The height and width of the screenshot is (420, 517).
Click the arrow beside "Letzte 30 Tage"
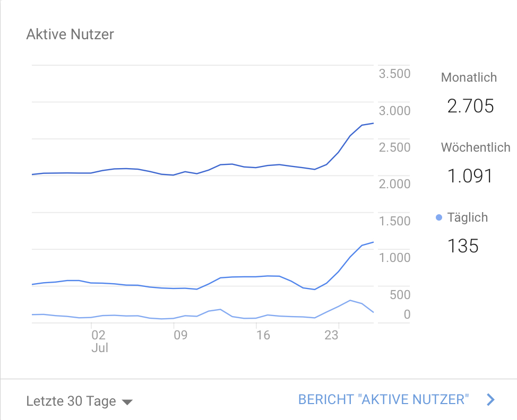[x=127, y=402]
